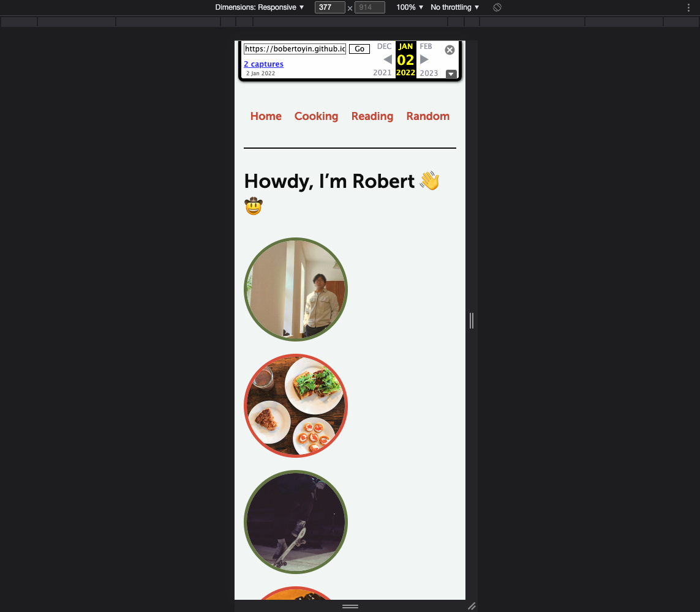Close the Wayback Machine toolbar
The height and width of the screenshot is (612, 700).
pyautogui.click(x=450, y=50)
